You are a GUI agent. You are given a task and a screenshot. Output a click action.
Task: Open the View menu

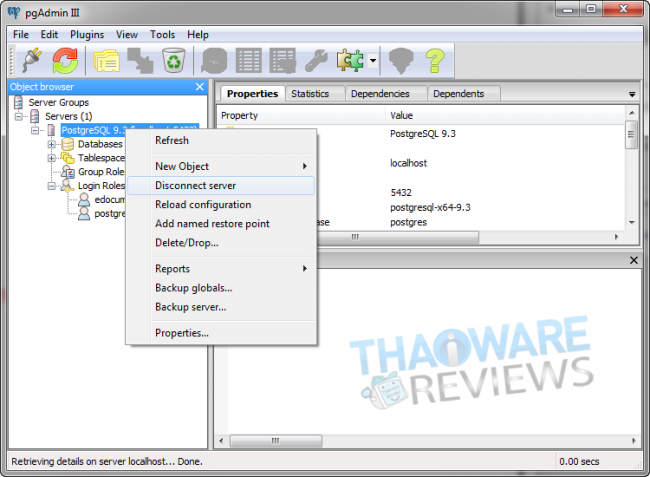click(x=126, y=34)
